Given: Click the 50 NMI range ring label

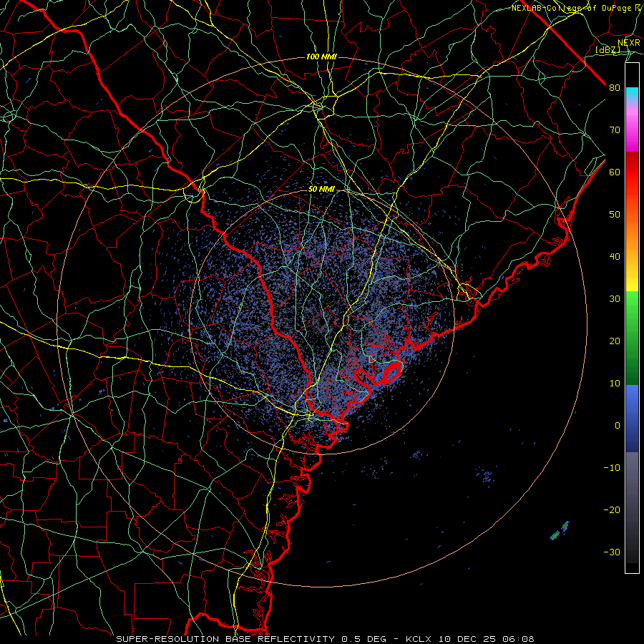Looking at the screenshot, I should (321, 190).
